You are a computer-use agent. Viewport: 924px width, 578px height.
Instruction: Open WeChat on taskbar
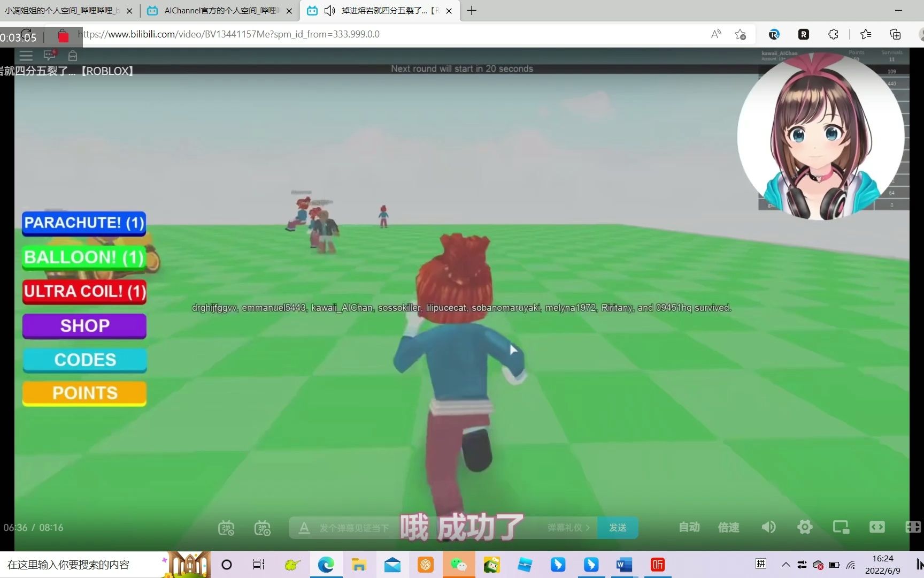(x=459, y=565)
